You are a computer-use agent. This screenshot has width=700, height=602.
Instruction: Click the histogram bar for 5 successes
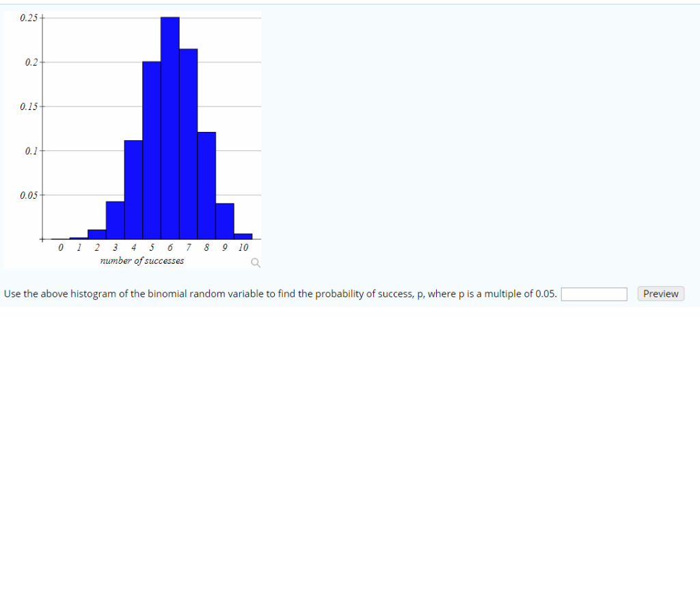pyautogui.click(x=152, y=150)
